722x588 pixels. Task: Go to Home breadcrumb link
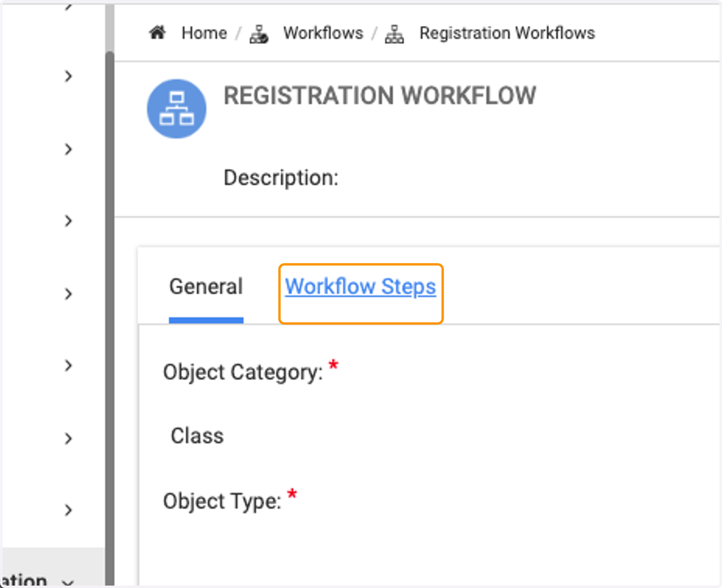pyautogui.click(x=204, y=33)
